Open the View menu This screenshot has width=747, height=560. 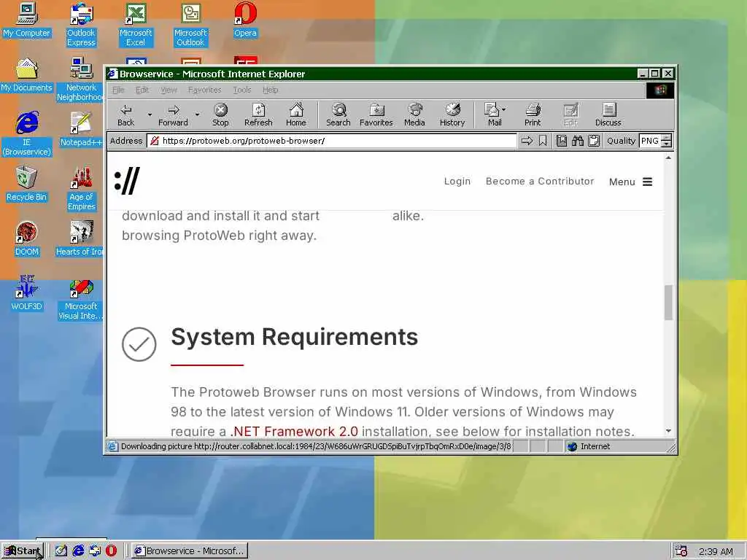tap(169, 90)
